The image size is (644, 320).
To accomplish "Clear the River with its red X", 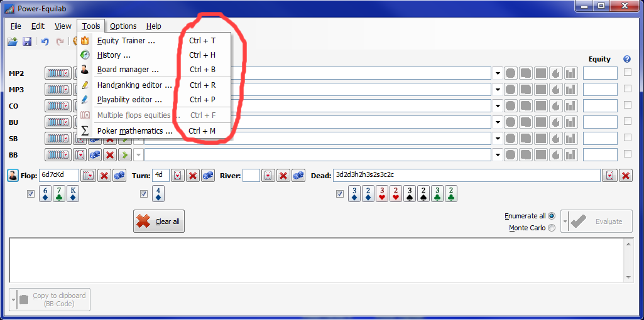I will pos(283,176).
